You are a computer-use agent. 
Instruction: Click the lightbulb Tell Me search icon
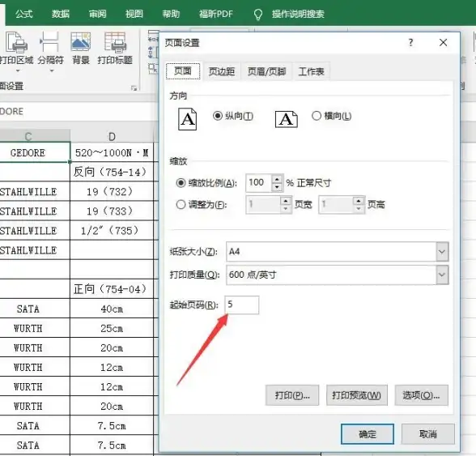tap(257, 14)
